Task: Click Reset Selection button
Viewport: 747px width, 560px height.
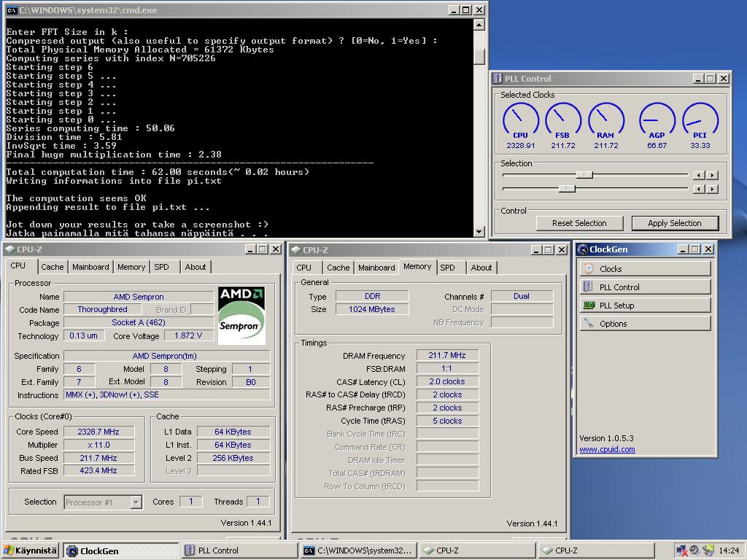Action: click(x=579, y=223)
